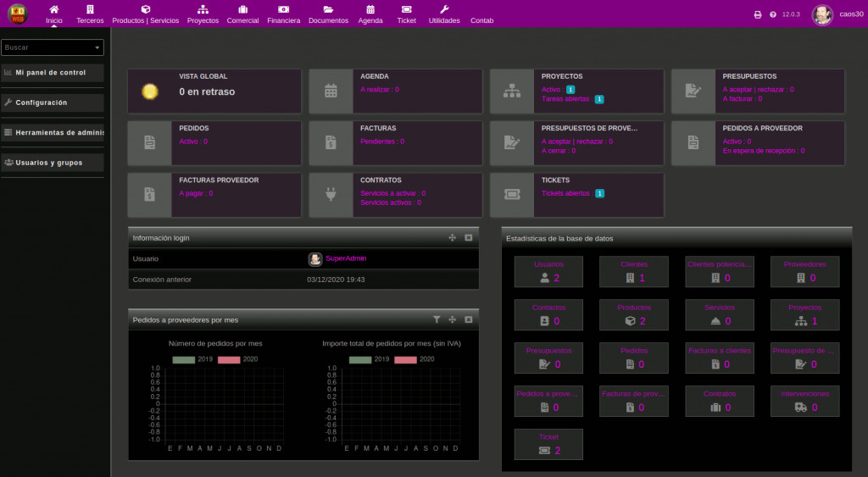The height and width of the screenshot is (477, 868).
Task: Expand the Buscar search dropdown arrow
Action: pos(97,47)
